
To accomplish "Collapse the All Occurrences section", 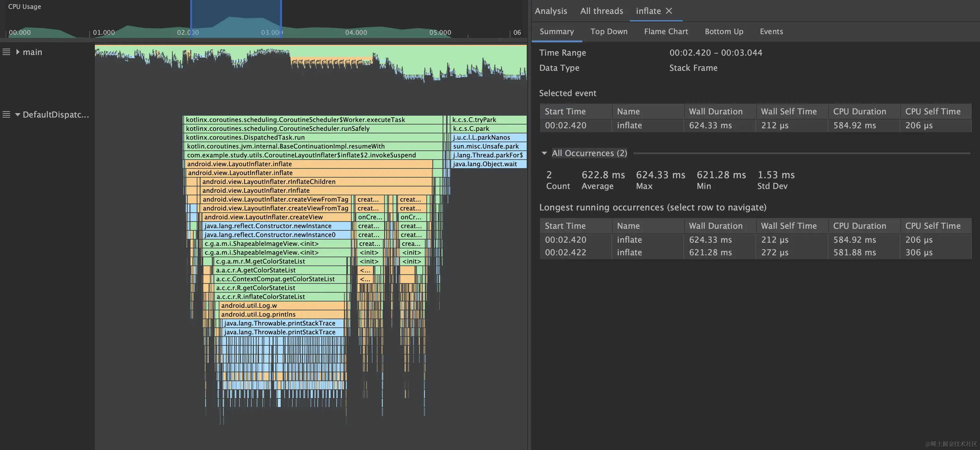I will [x=544, y=153].
